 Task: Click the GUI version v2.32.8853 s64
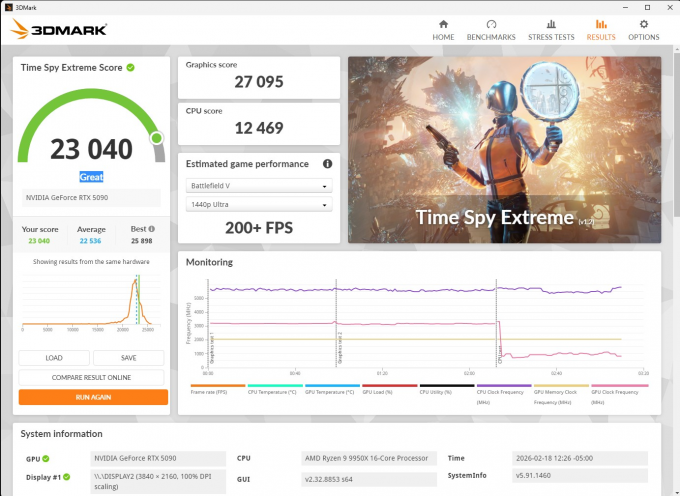pyautogui.click(x=369, y=480)
